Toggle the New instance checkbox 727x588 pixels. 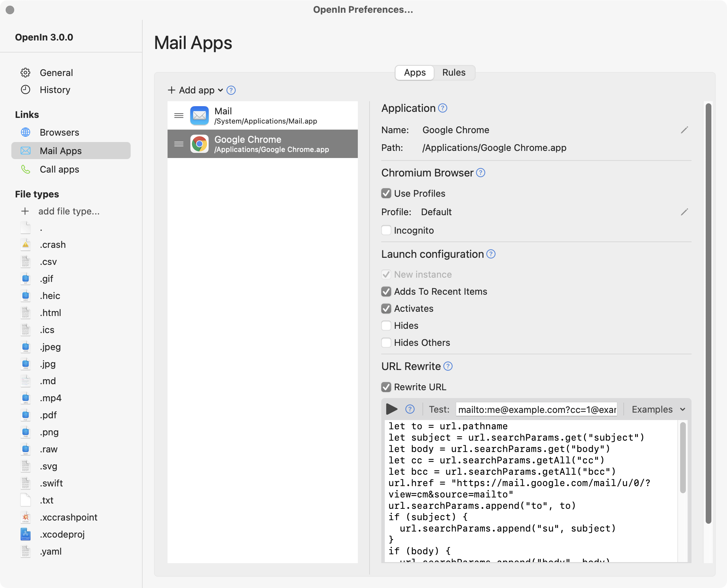[x=386, y=274]
